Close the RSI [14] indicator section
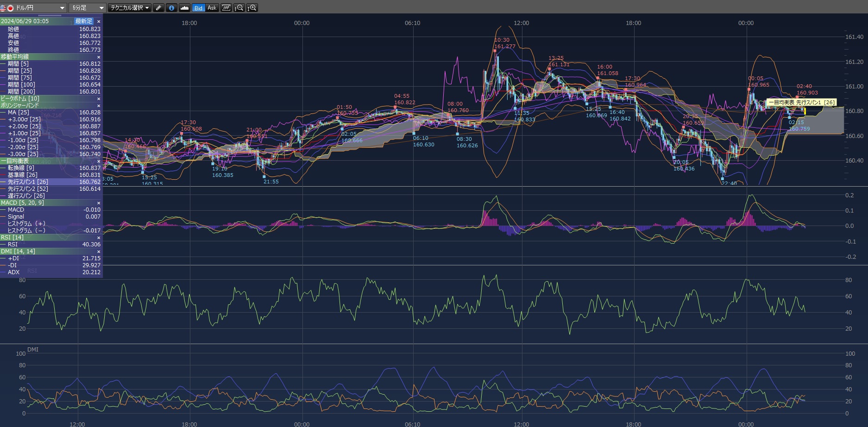 click(99, 238)
